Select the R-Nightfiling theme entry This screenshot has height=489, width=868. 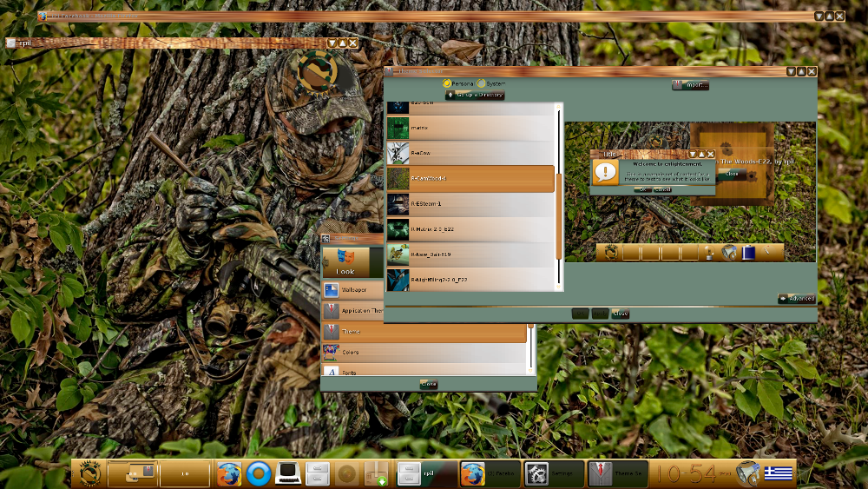pos(470,280)
